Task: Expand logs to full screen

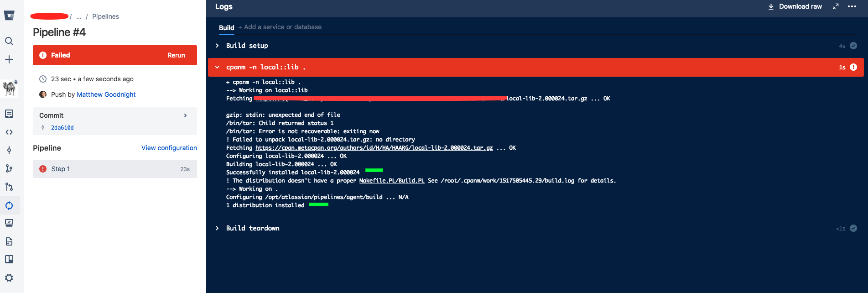Action: 836,6
